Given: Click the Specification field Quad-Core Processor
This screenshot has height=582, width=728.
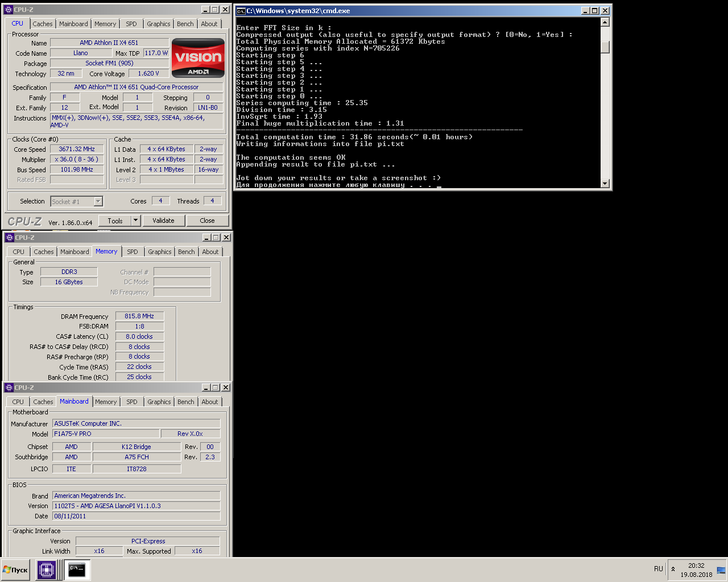Looking at the screenshot, I should (x=136, y=87).
